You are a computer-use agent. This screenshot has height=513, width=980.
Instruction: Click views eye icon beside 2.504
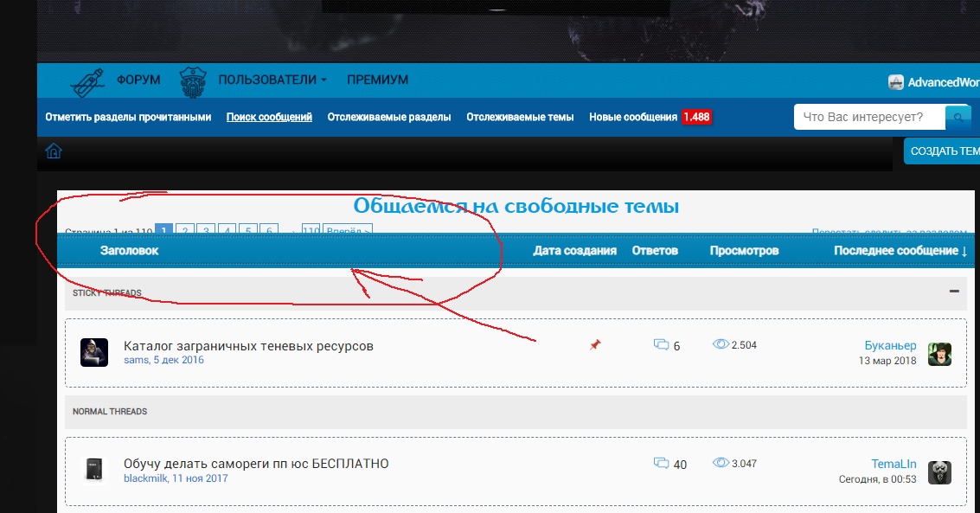tap(721, 344)
